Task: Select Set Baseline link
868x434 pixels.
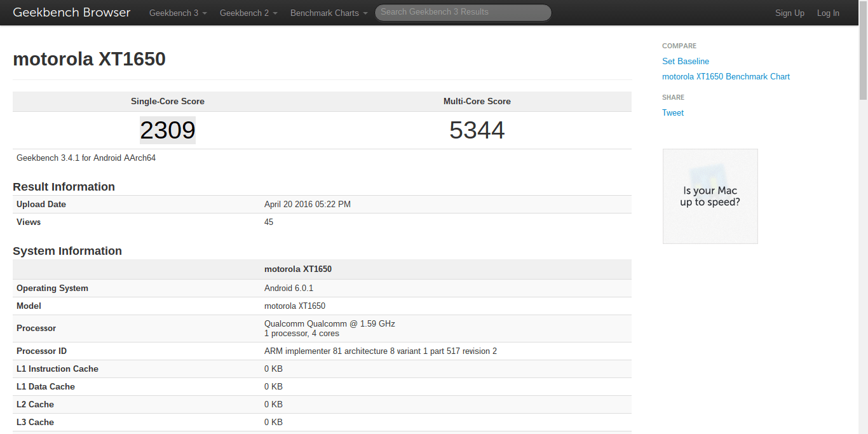Action: pyautogui.click(x=686, y=61)
